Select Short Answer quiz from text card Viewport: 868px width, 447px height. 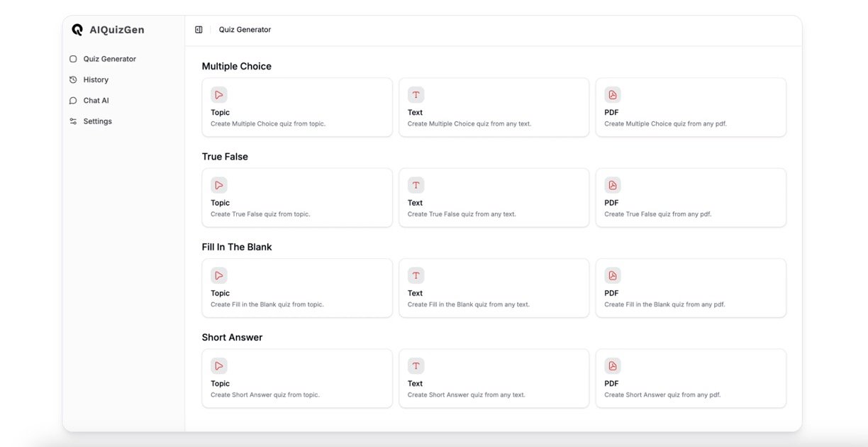pyautogui.click(x=494, y=378)
